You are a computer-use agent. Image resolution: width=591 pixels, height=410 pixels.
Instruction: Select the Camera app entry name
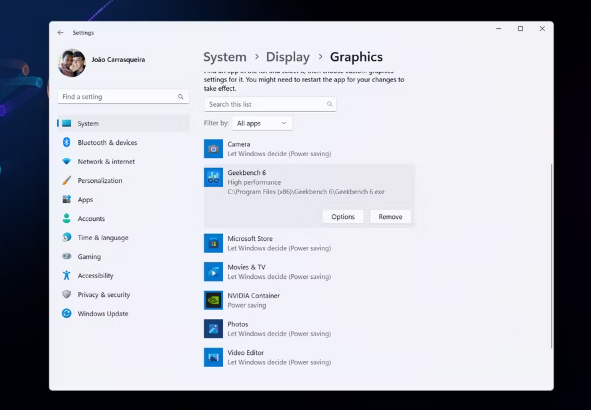tap(239, 144)
